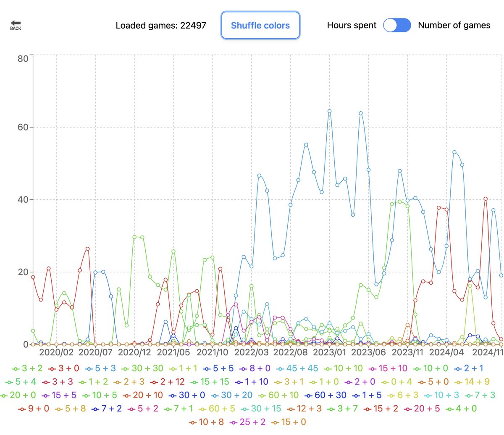
Task: Click the 3 + 1 legend entry
Action: pos(288,382)
